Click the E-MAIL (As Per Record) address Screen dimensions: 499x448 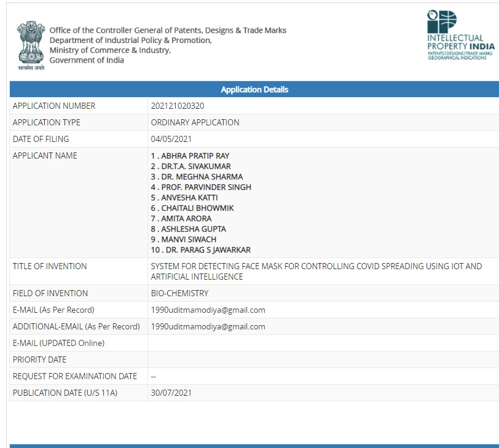pos(208,310)
